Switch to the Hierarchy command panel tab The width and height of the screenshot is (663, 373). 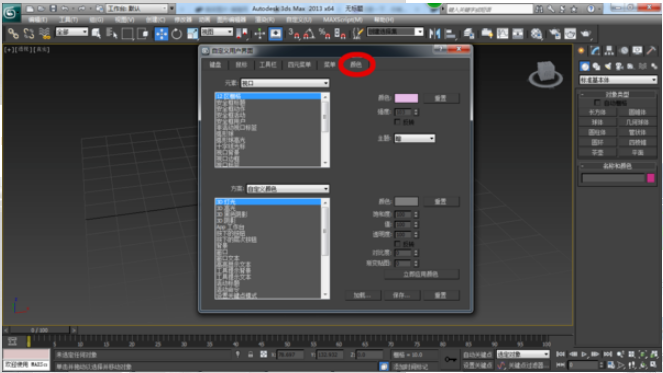(x=609, y=51)
